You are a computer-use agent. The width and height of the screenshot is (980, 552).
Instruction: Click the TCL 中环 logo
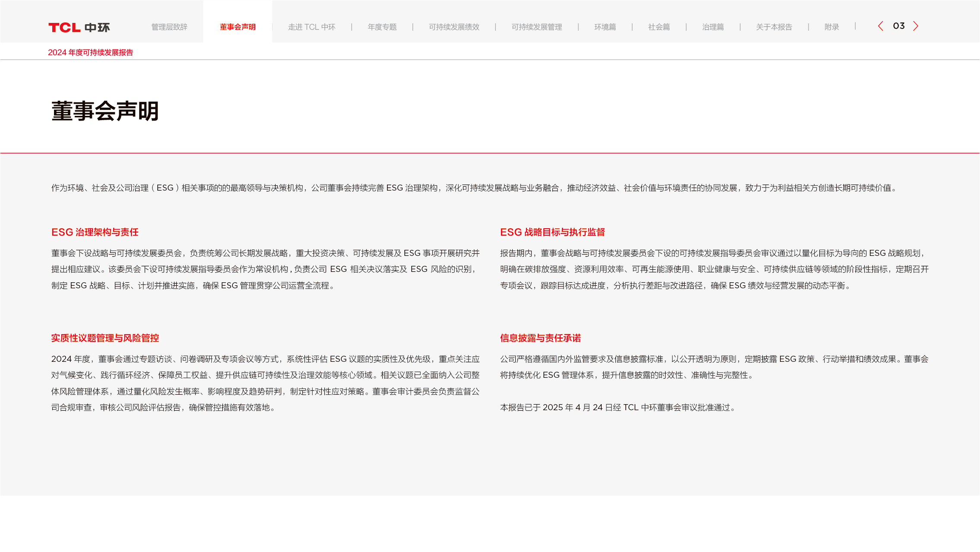pyautogui.click(x=79, y=27)
